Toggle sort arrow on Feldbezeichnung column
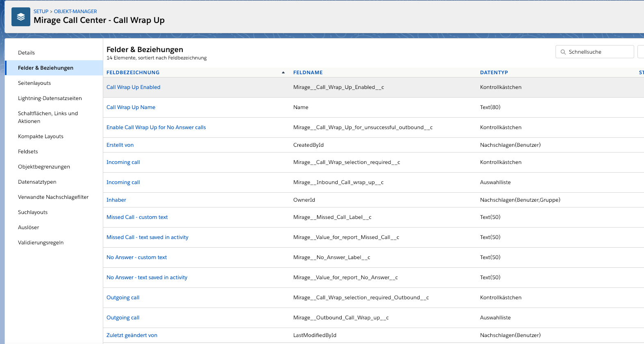This screenshot has height=344, width=644. point(283,73)
